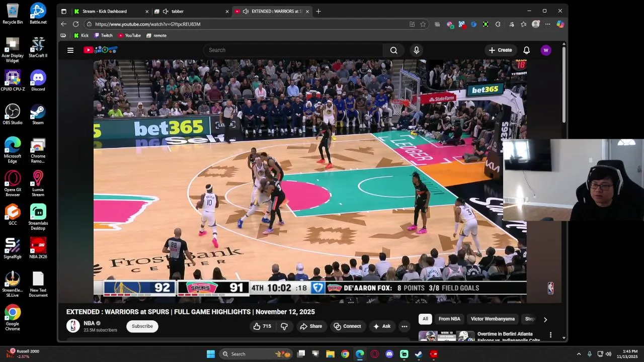Open options for Overtime in Berlin video

[x=550, y=335]
